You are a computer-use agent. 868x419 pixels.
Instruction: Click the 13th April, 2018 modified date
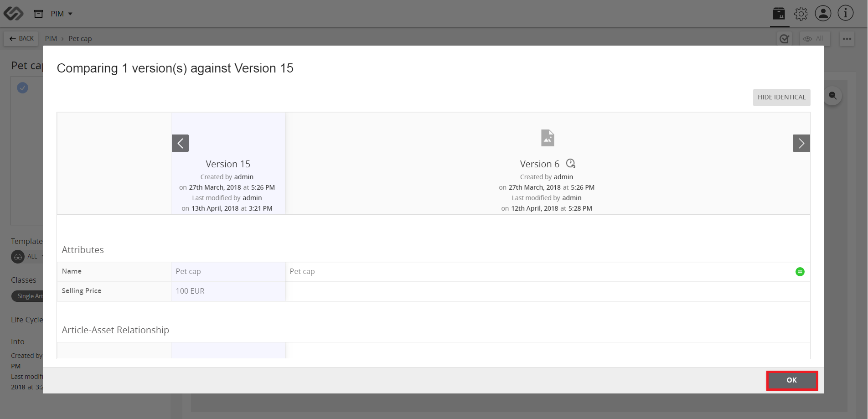[x=215, y=208]
